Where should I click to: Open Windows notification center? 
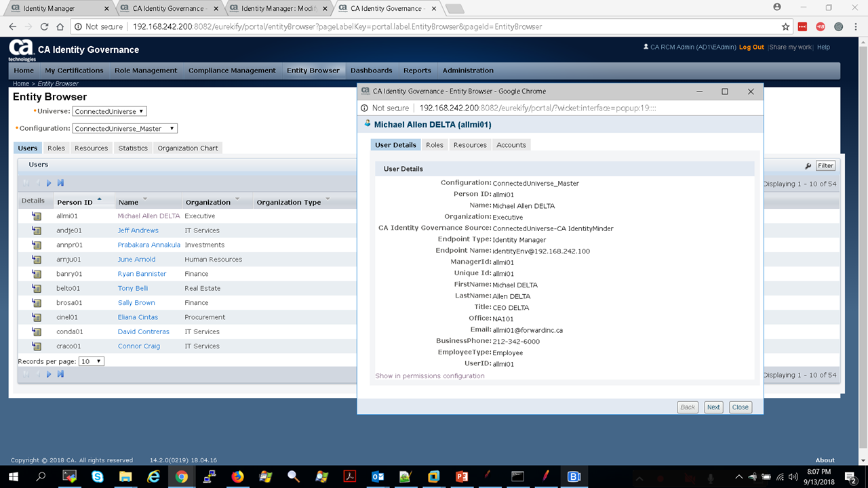852,476
